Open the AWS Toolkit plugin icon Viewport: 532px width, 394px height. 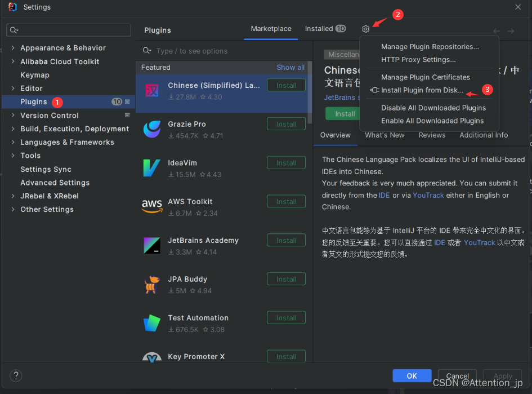tap(152, 206)
